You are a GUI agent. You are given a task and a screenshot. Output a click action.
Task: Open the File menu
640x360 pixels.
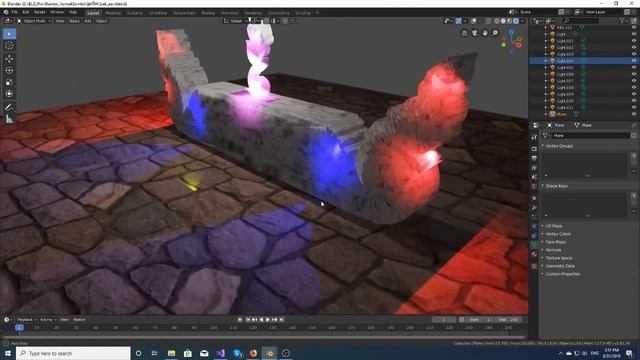(15, 12)
